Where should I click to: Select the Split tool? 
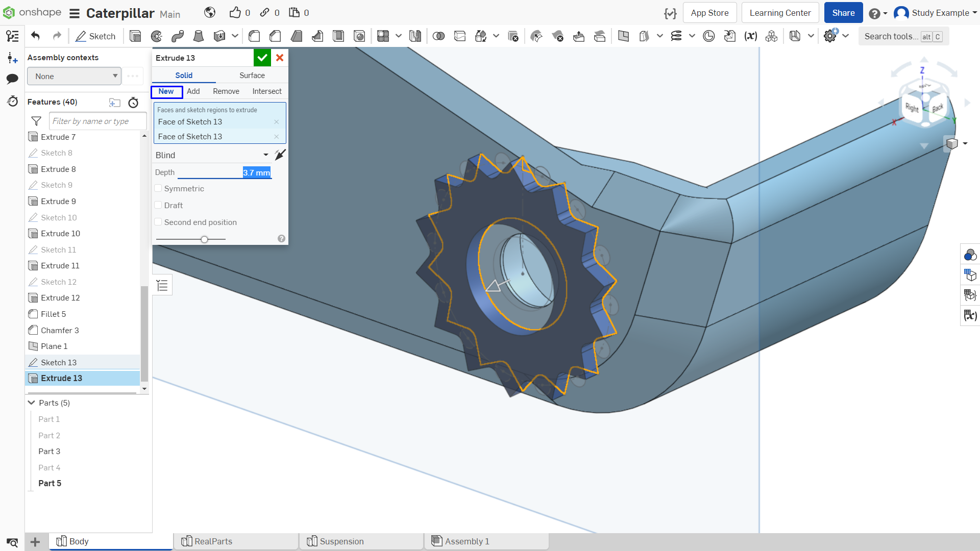pos(460,36)
